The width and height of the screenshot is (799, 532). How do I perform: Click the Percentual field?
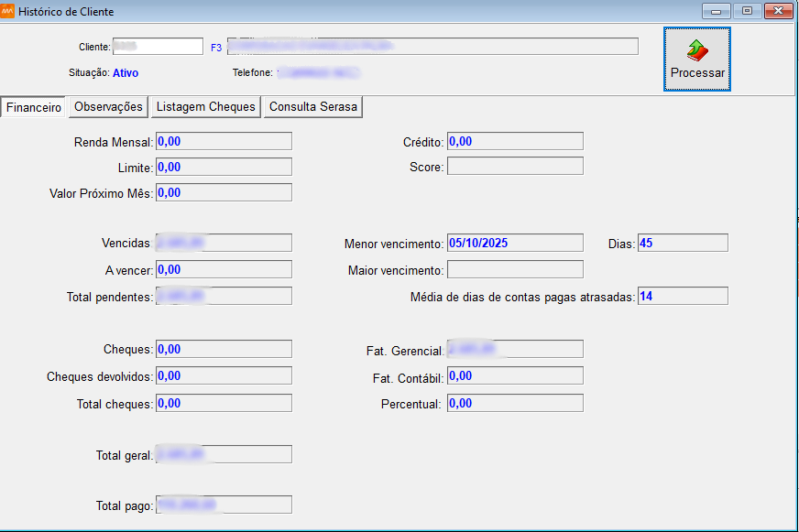[515, 403]
